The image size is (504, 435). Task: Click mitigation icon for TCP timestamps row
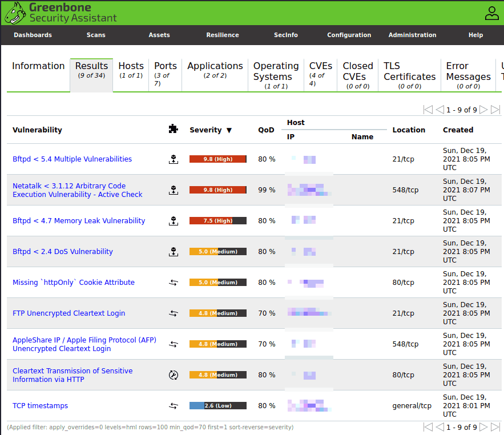pyautogui.click(x=173, y=406)
